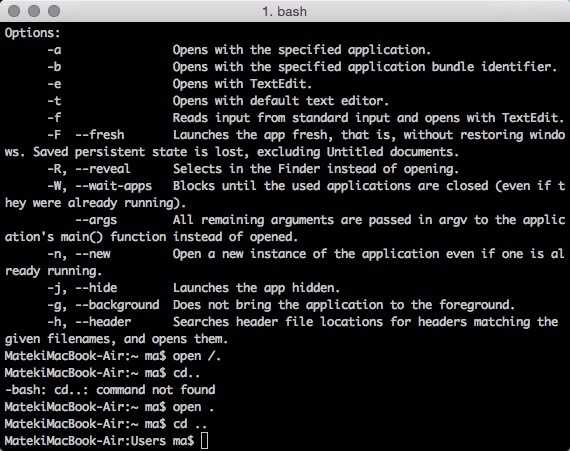Click the 'cd..' command without space
570x451 pixels.
pyautogui.click(x=186, y=373)
